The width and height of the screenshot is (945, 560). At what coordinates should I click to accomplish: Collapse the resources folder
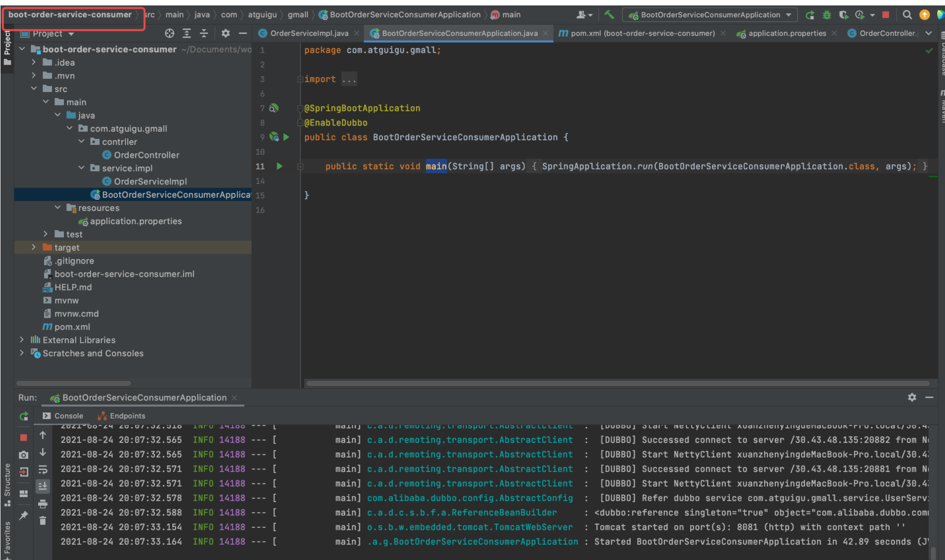tap(57, 207)
